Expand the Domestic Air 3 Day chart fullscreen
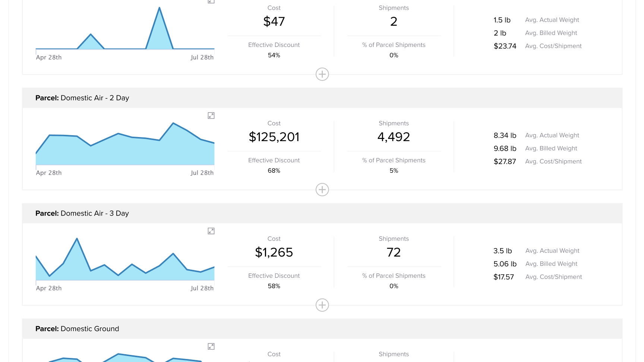 coord(211,231)
